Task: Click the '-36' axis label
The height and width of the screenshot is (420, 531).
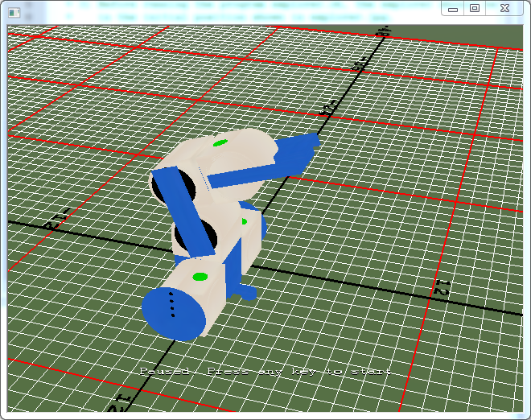Action: pos(360,64)
